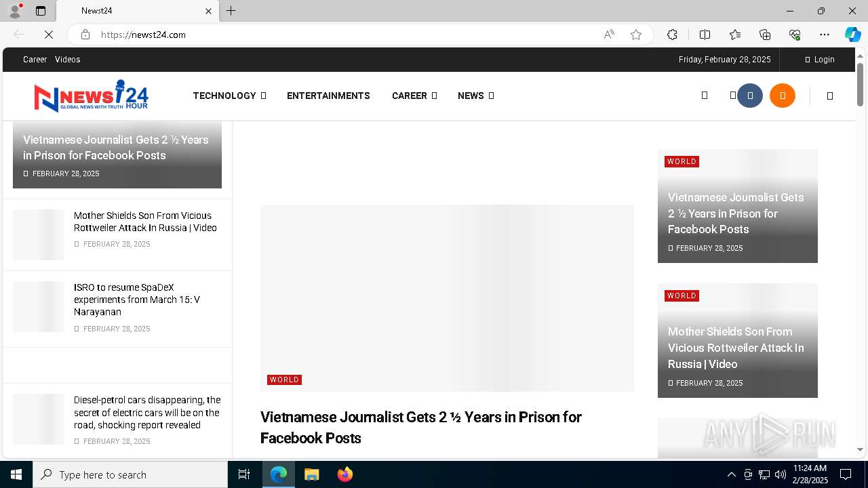Open Diesel-petrol cars disappearing article
This screenshot has height=488, width=868.
pos(147,412)
